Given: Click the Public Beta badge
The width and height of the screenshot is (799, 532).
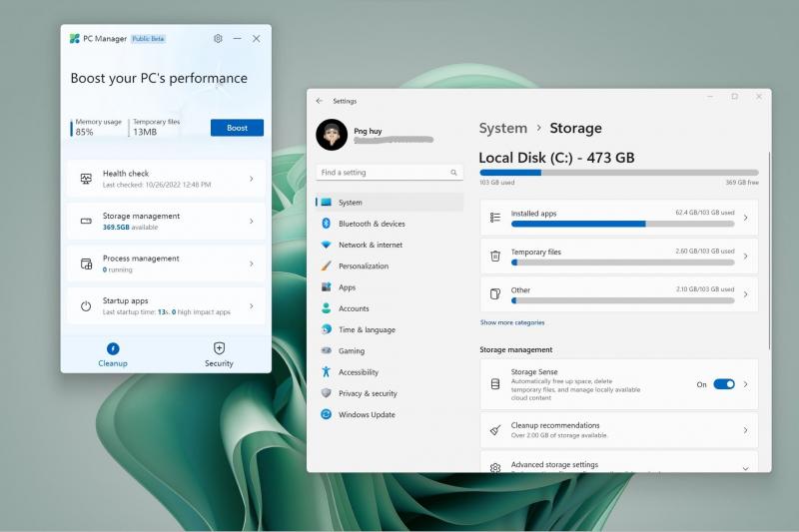Looking at the screenshot, I should click(x=148, y=39).
